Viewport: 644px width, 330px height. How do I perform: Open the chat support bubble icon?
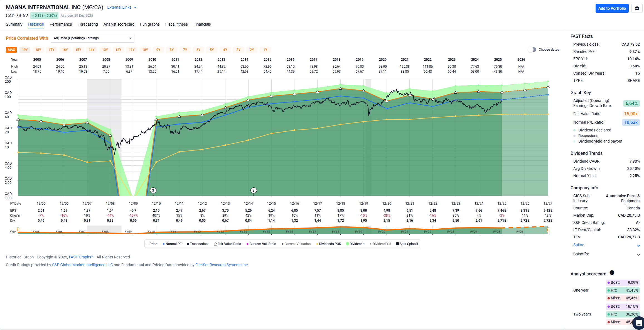tap(639, 323)
